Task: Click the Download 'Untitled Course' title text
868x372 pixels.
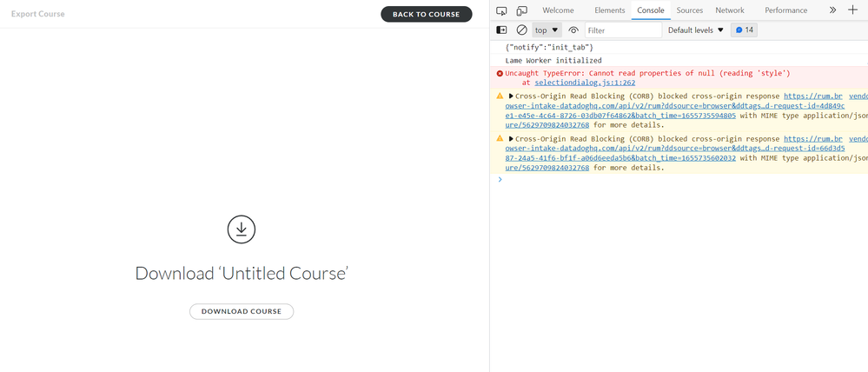Action: point(242,274)
